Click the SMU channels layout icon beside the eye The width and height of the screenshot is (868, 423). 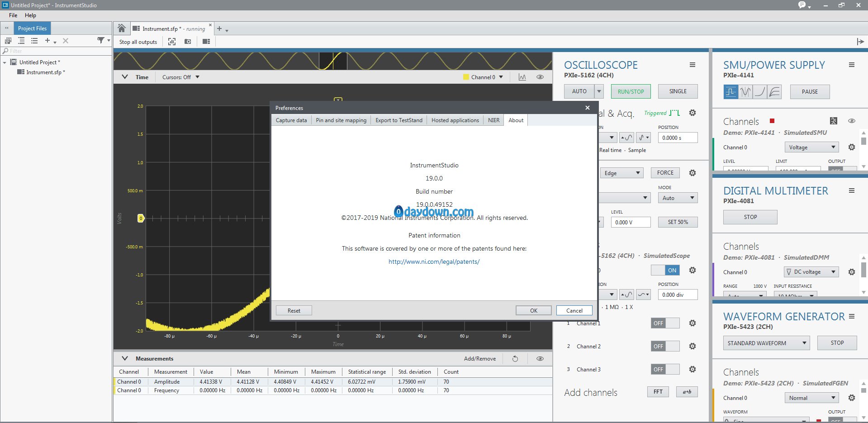coord(834,121)
